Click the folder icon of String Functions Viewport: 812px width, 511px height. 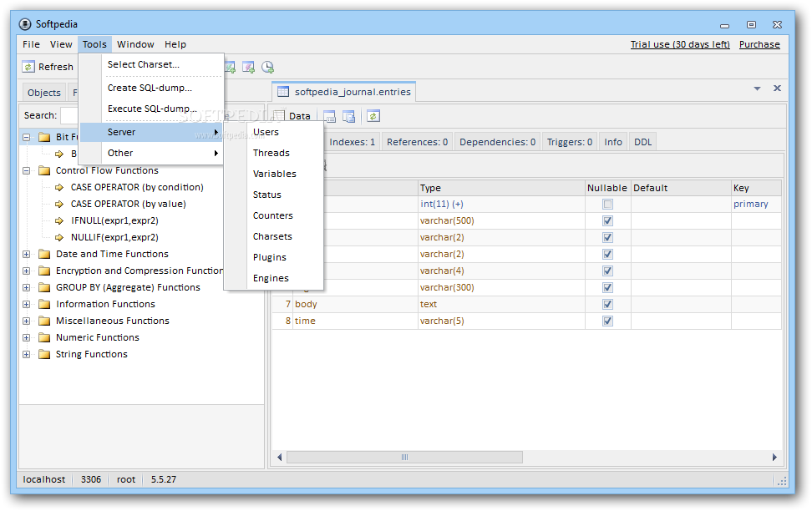[x=44, y=354]
